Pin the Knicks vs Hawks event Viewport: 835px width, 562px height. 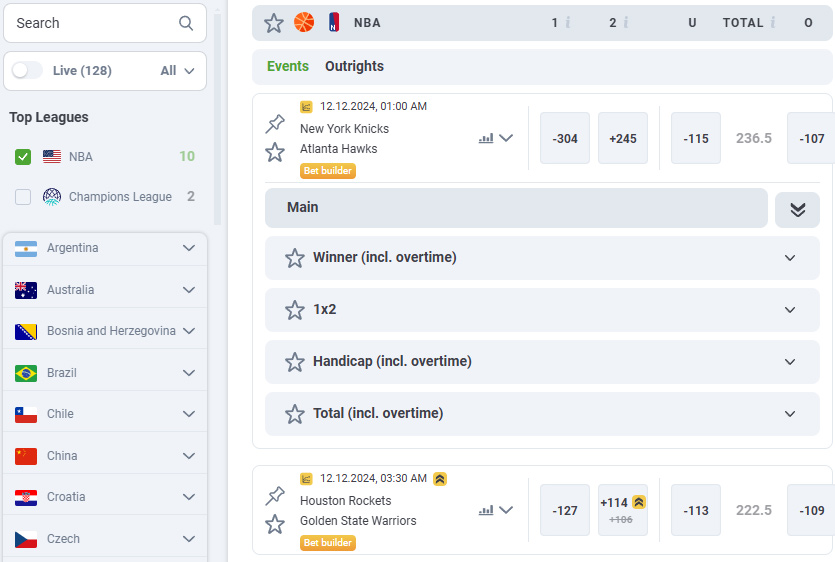click(x=275, y=124)
